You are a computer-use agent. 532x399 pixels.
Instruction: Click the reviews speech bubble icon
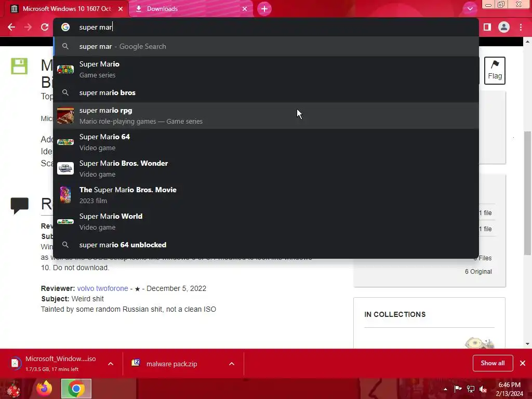pos(19,206)
